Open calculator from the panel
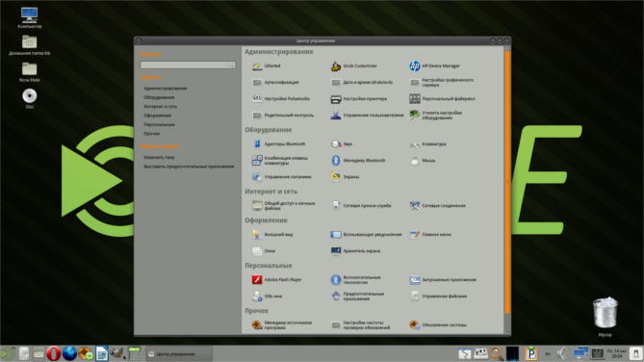The width and height of the screenshot is (644, 362). pyautogui.click(x=135, y=353)
